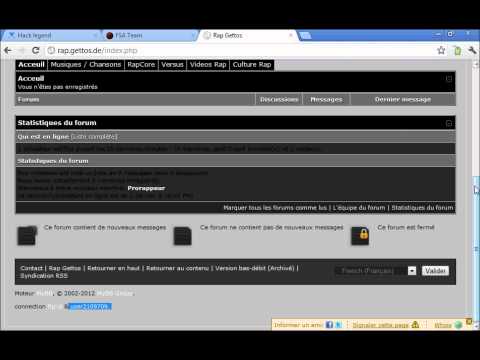Open the Videos Rap menu item
The image size is (480, 360).
click(208, 65)
